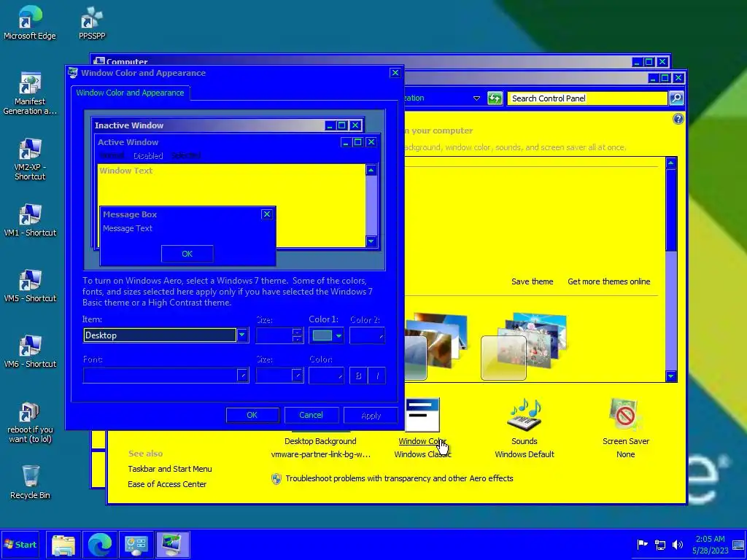Open Taskbar and Start Menu link

pos(169,469)
